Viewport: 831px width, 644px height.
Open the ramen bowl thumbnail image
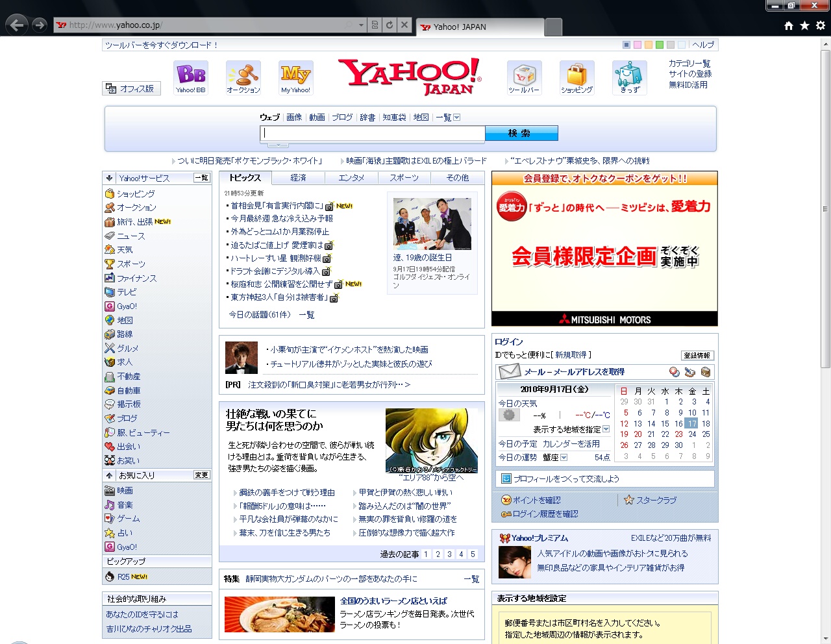280,614
